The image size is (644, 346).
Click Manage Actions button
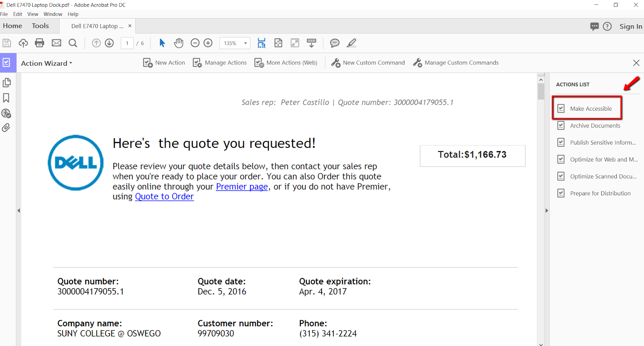[x=220, y=63]
